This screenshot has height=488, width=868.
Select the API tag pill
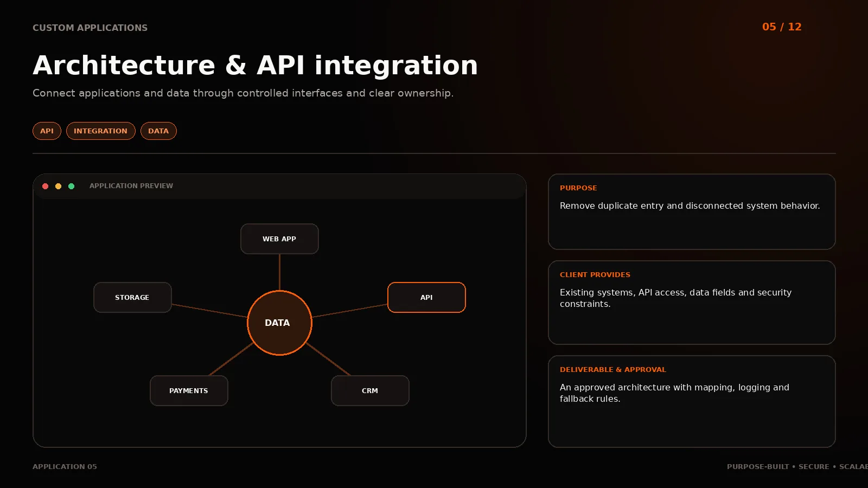point(47,131)
